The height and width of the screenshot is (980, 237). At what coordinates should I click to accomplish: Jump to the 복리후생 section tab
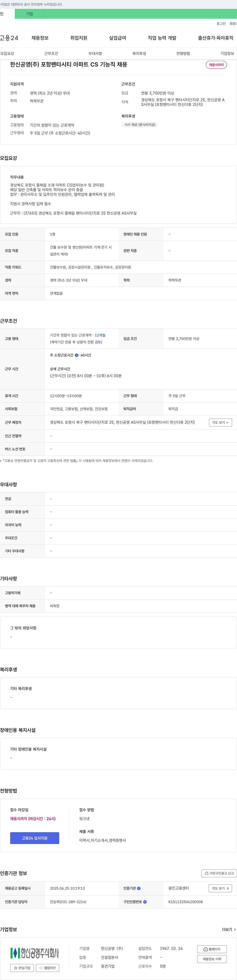[139, 54]
